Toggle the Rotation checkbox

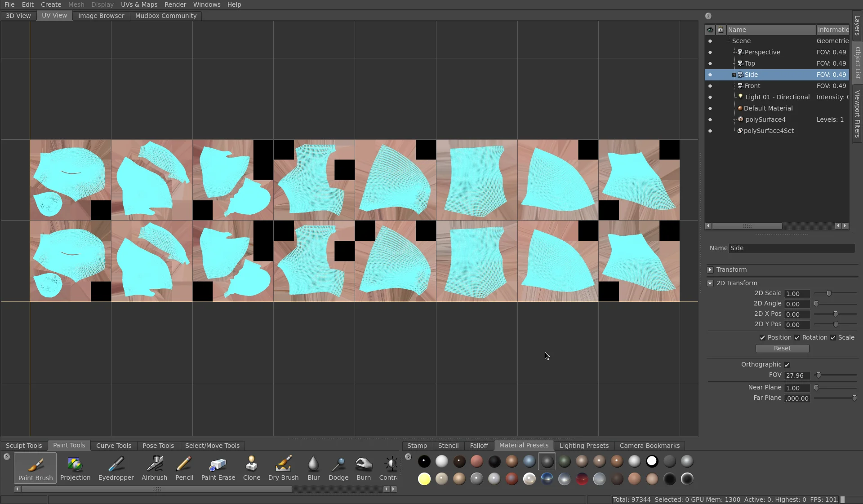[797, 337]
